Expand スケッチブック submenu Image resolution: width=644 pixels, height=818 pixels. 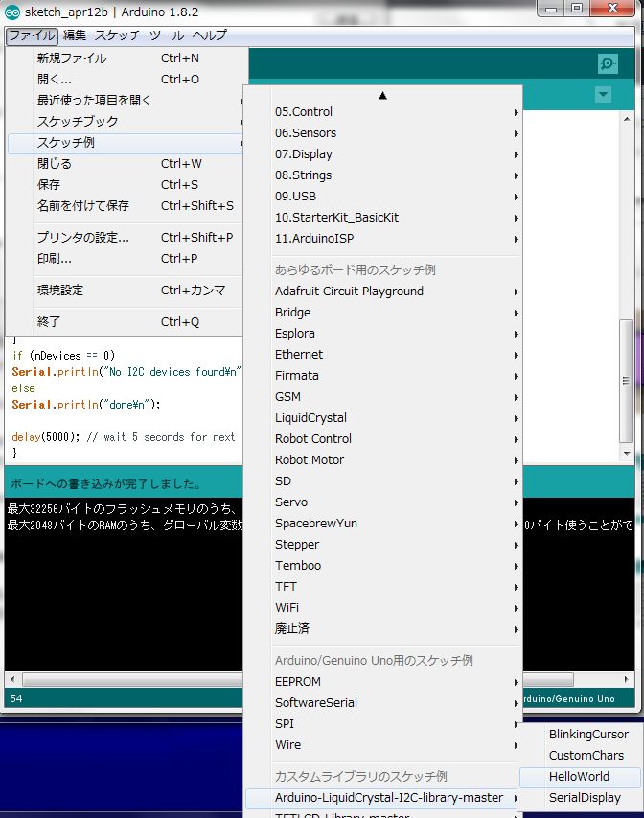click(x=126, y=122)
